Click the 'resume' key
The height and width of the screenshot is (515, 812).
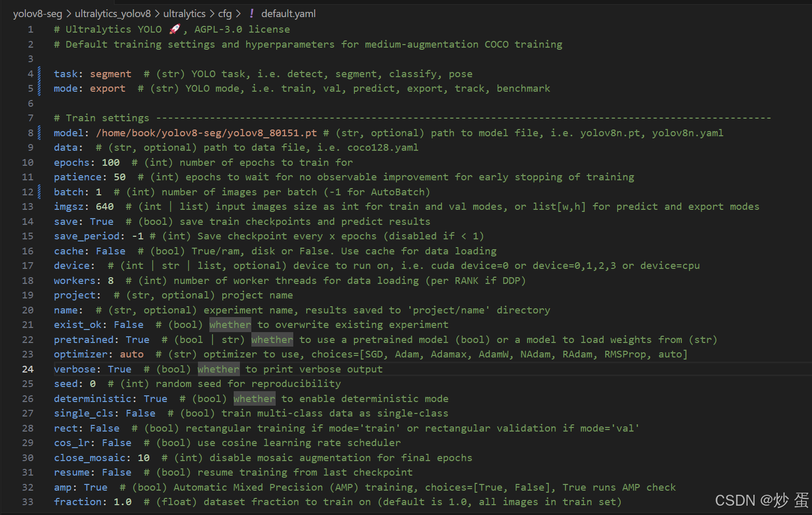(x=72, y=473)
